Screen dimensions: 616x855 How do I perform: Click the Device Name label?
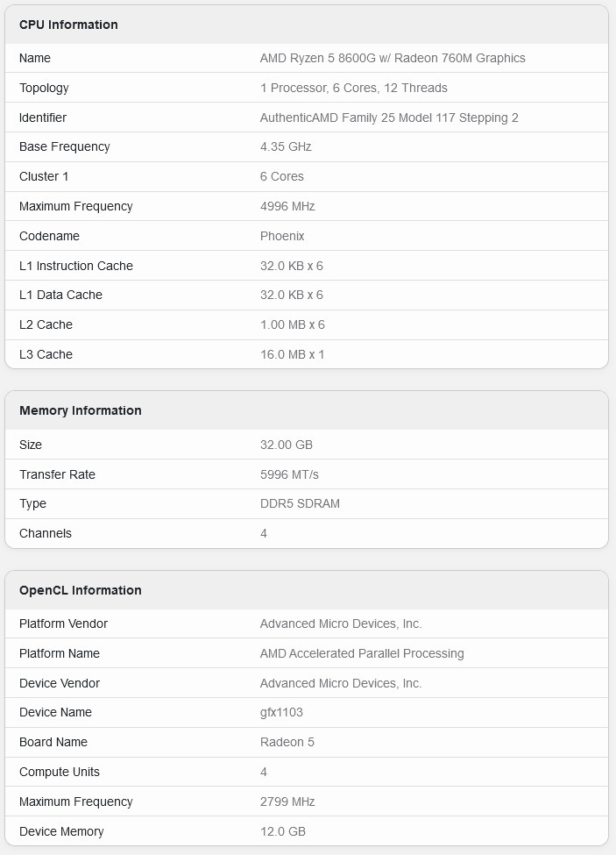click(x=55, y=712)
